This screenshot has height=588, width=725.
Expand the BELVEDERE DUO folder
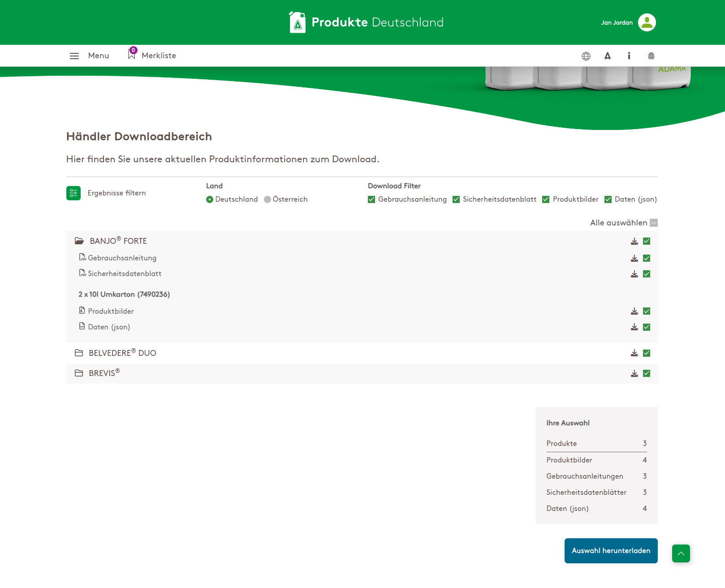coord(79,353)
